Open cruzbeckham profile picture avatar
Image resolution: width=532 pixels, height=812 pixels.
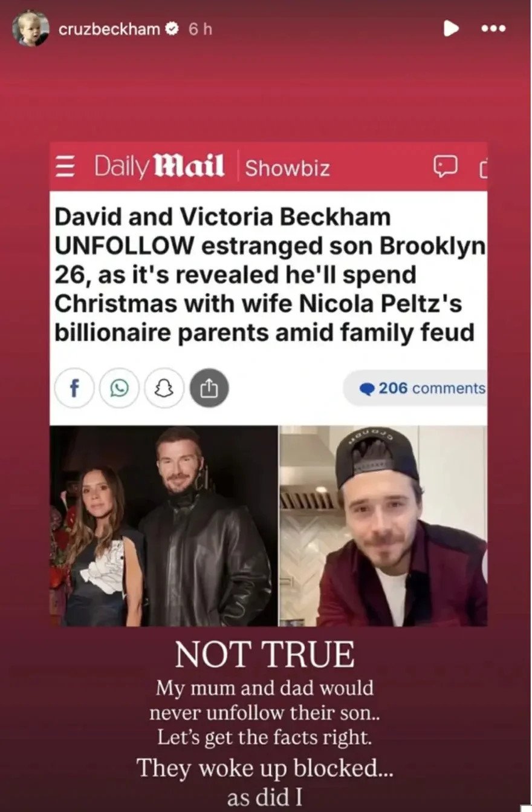[31, 29]
